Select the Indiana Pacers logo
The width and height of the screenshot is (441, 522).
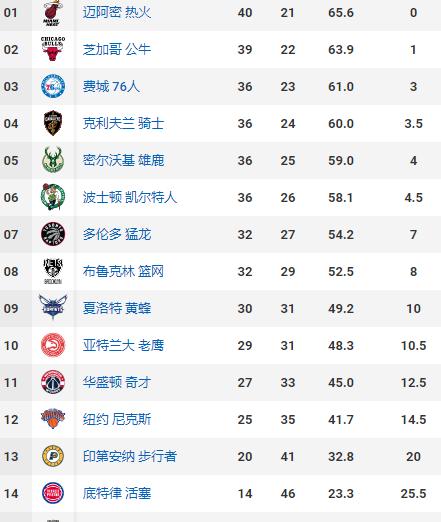(x=53, y=456)
